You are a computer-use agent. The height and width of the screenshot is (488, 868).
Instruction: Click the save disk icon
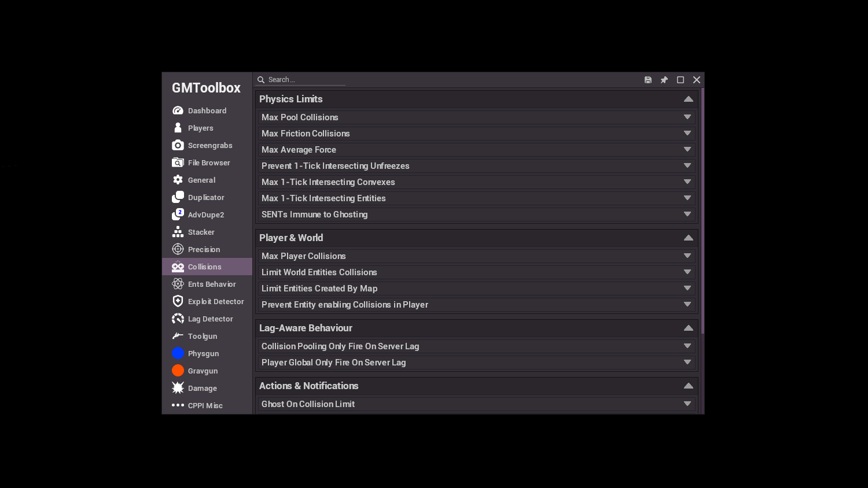[648, 80]
